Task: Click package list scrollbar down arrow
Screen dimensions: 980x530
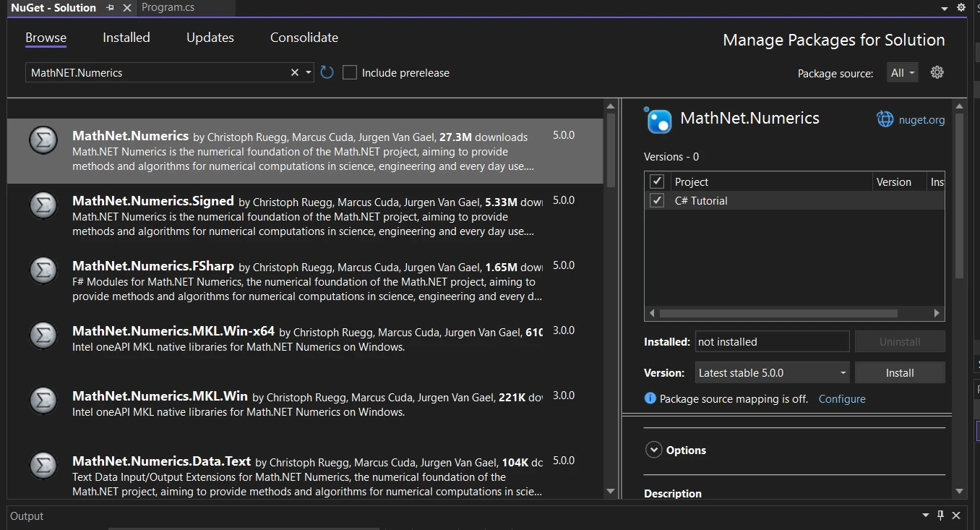Action: click(x=611, y=491)
